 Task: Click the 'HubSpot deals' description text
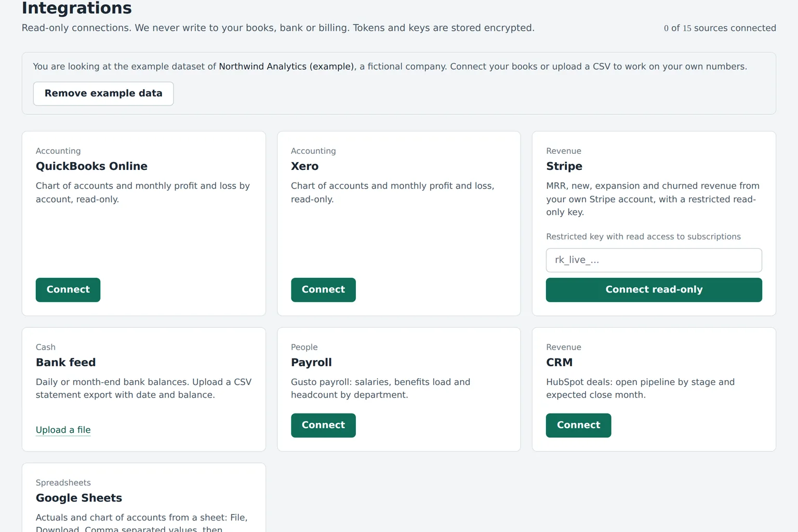click(640, 389)
